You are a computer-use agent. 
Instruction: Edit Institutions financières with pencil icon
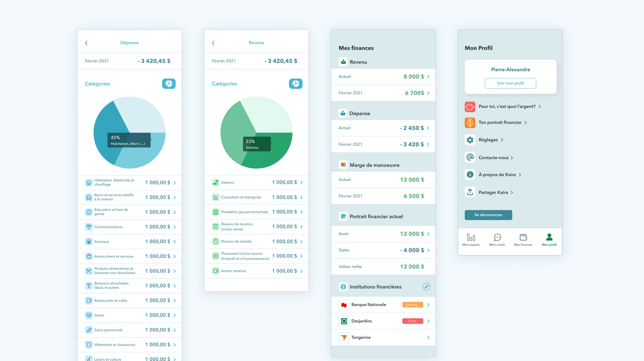coord(426,287)
